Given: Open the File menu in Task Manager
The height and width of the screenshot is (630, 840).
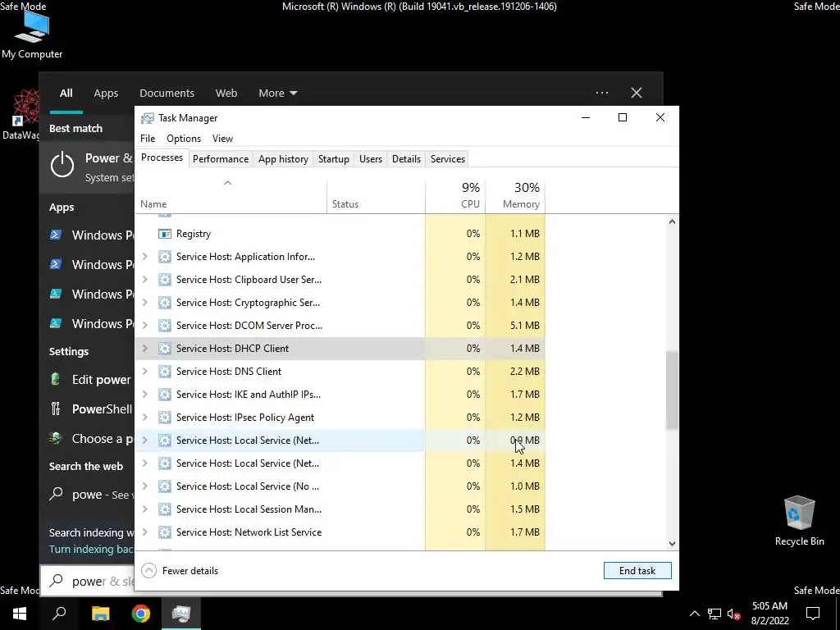Looking at the screenshot, I should [x=148, y=138].
